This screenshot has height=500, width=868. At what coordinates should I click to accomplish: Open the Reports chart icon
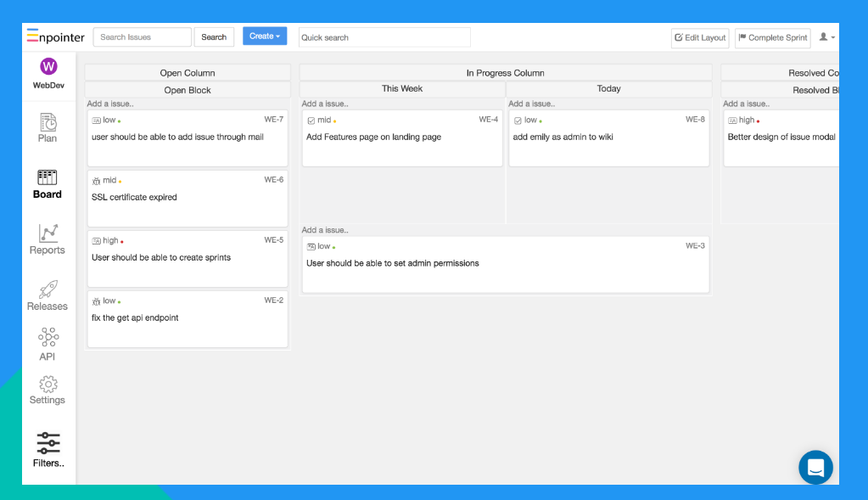48,233
